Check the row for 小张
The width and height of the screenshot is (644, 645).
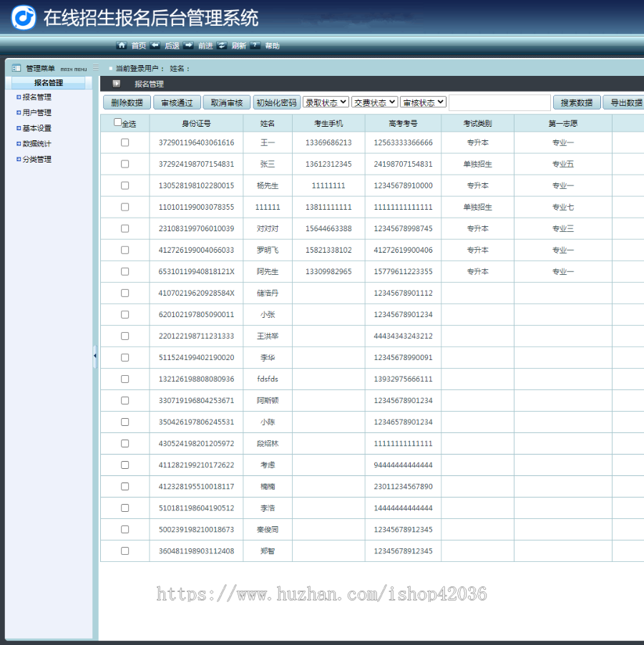[x=125, y=314]
